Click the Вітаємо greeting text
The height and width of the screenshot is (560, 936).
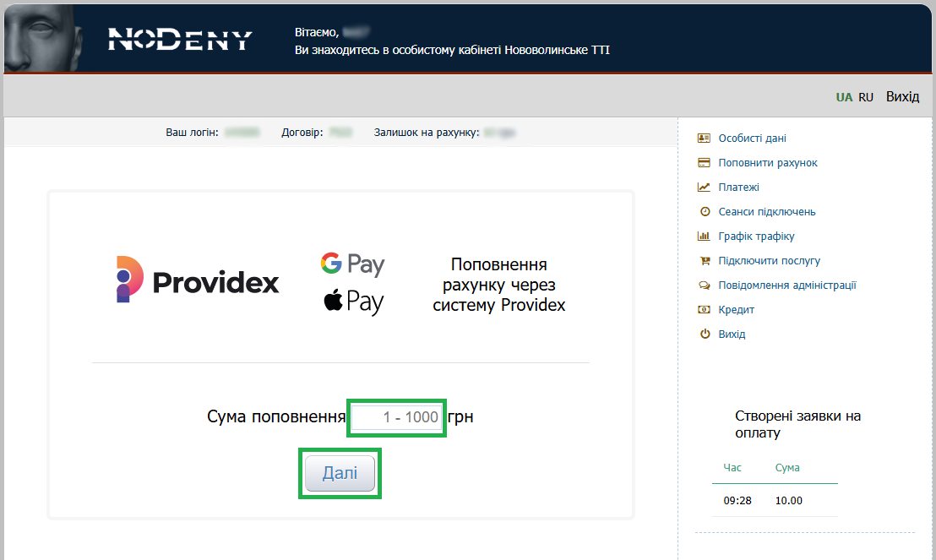click(317, 32)
